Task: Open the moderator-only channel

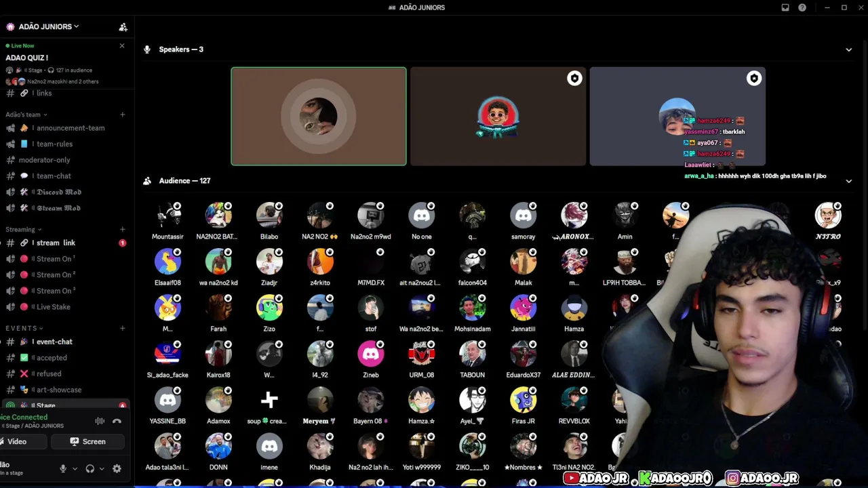Action: (x=65, y=160)
